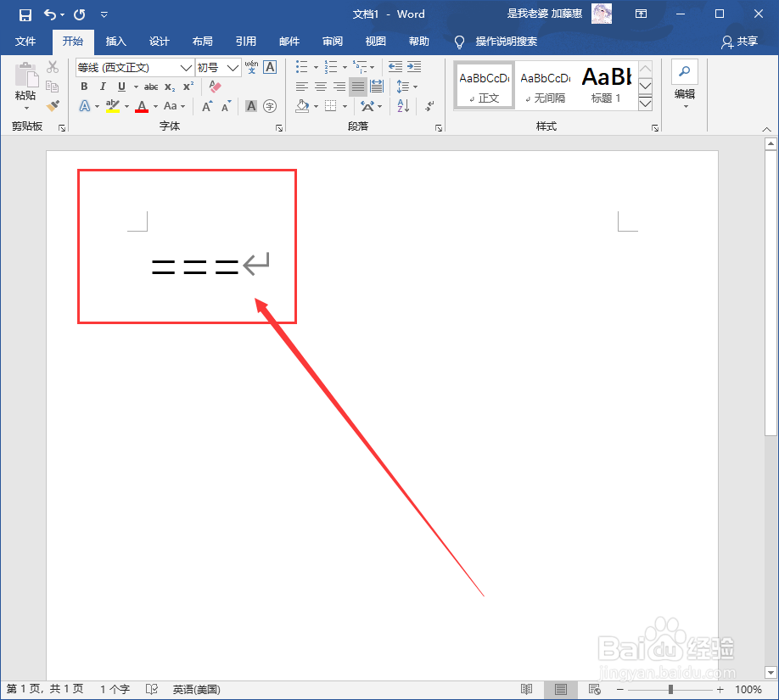Image resolution: width=779 pixels, height=700 pixels.
Task: Apply superscript formatting
Action: (188, 85)
